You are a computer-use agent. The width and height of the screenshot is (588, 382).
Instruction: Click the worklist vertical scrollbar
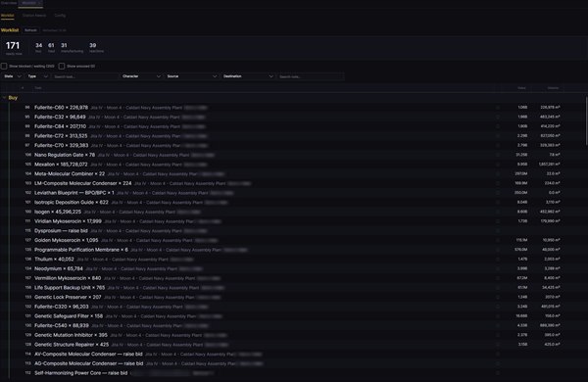click(x=586, y=120)
